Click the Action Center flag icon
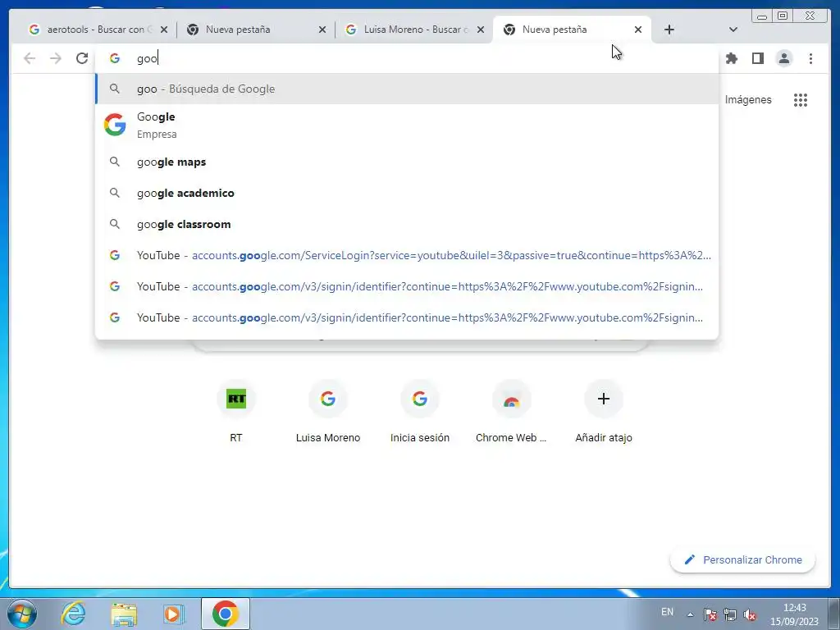The height and width of the screenshot is (630, 840). [x=710, y=614]
